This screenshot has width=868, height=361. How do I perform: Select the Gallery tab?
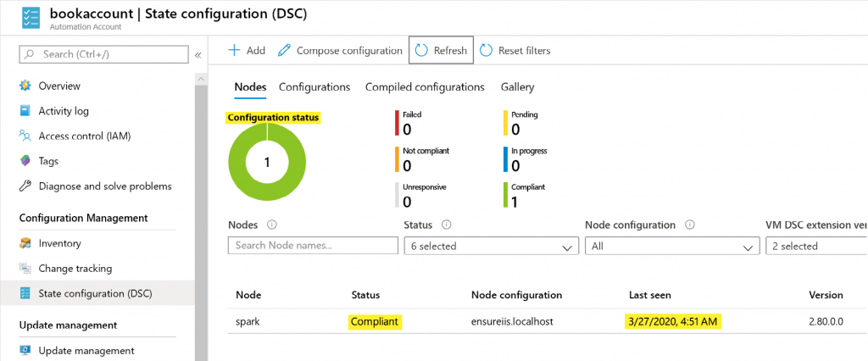coord(517,87)
